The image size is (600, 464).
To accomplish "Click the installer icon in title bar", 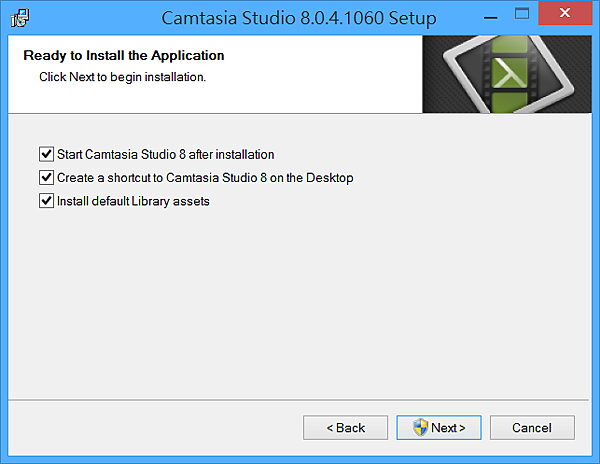I will (x=20, y=18).
